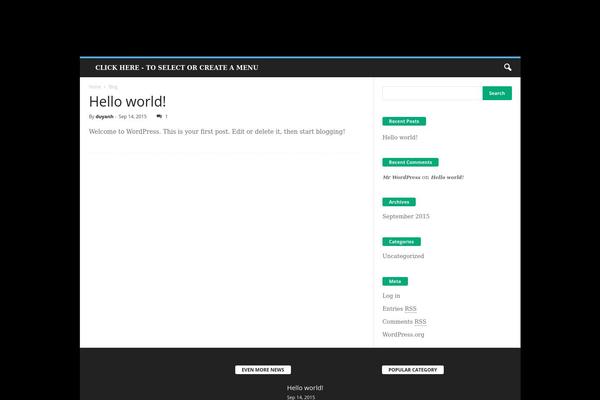Viewport: 600px width, 400px height.
Task: Open the search magnifier icon in header
Action: coord(507,67)
